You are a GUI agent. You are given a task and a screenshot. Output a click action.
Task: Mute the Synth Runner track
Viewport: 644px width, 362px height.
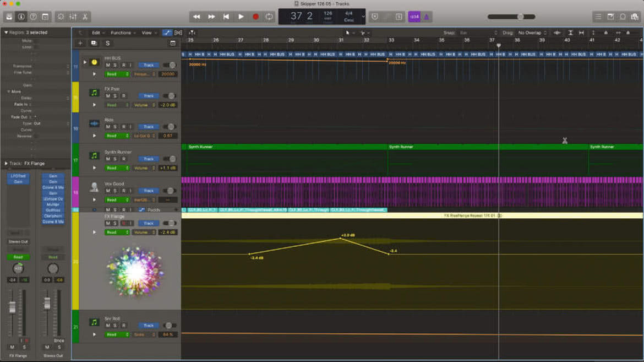click(108, 159)
